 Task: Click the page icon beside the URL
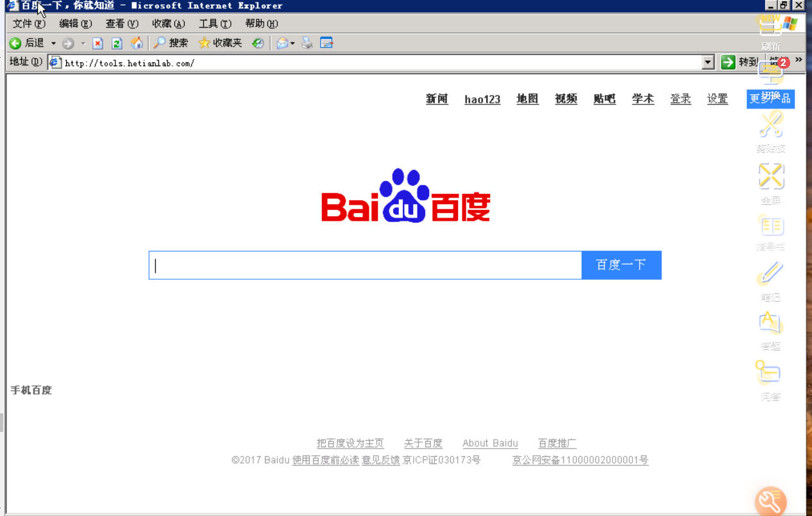click(x=55, y=62)
